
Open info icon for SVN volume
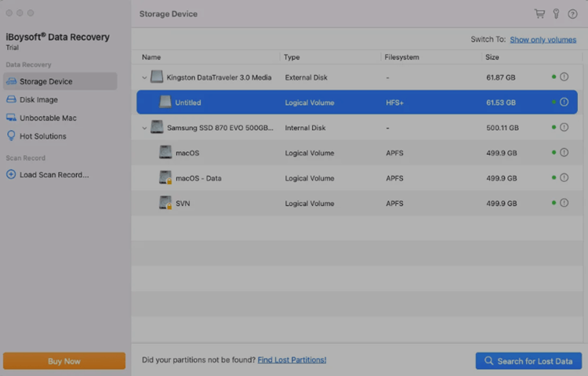click(564, 203)
